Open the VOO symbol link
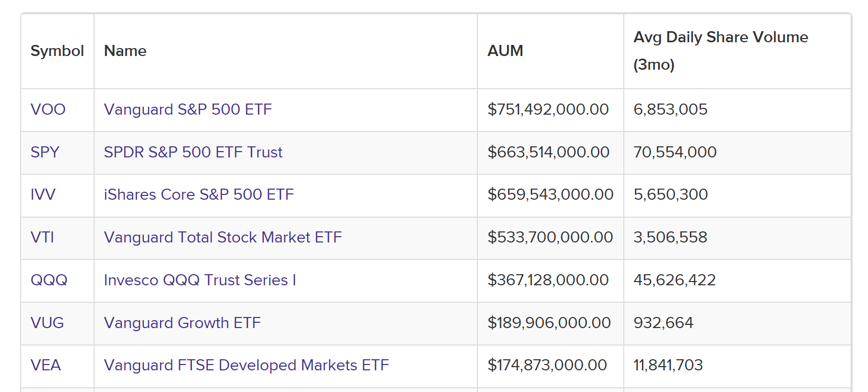 pyautogui.click(x=48, y=109)
